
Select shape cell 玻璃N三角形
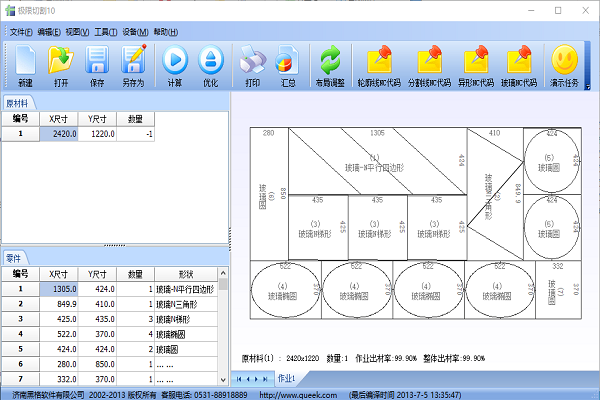[186, 304]
